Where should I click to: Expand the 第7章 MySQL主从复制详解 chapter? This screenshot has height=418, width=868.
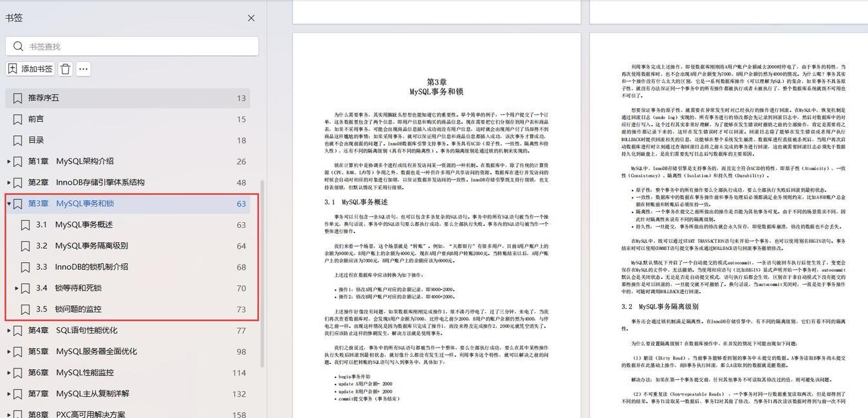(8, 394)
